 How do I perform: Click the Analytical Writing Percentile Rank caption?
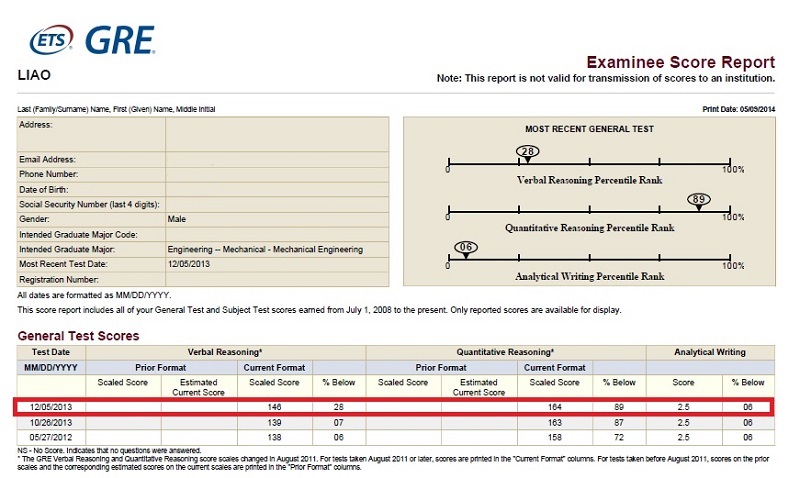(x=589, y=276)
